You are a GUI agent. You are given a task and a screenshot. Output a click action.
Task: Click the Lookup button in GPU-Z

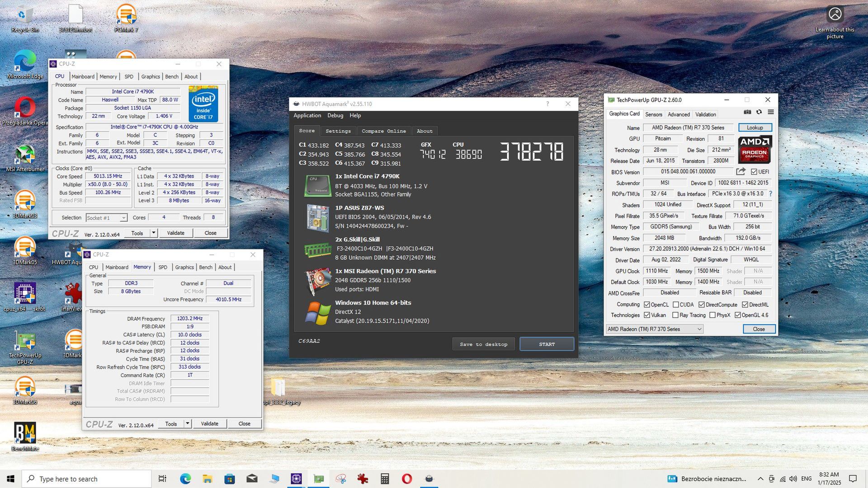755,127
